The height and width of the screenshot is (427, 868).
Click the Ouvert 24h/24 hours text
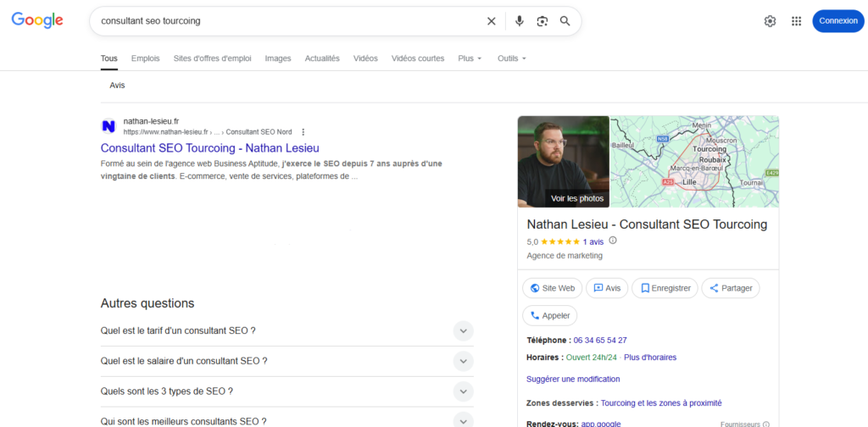point(591,358)
